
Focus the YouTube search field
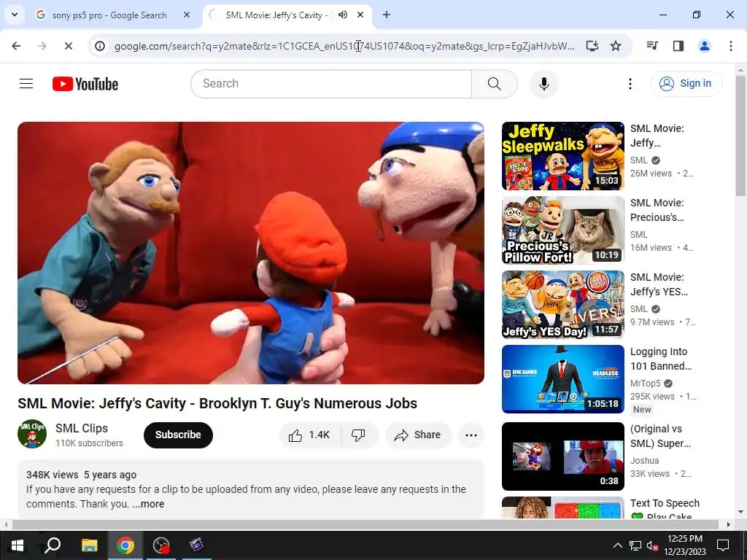pyautogui.click(x=332, y=84)
